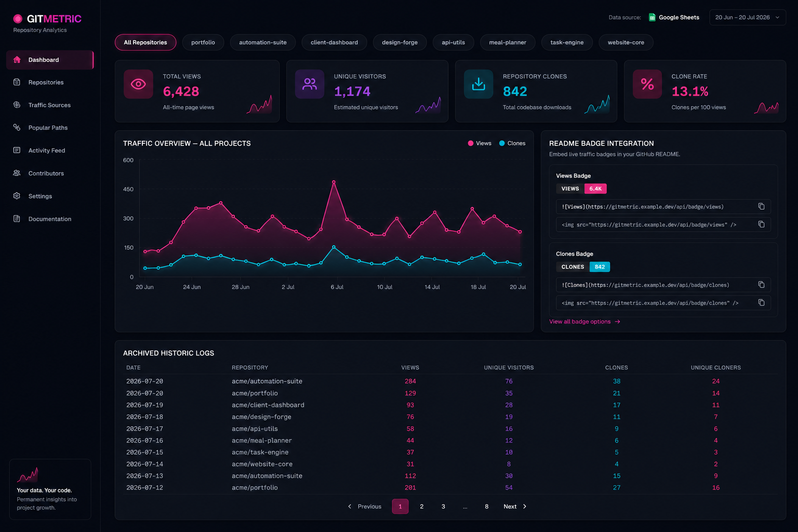Click the acme/meal-planner repository cell

[x=262, y=441]
